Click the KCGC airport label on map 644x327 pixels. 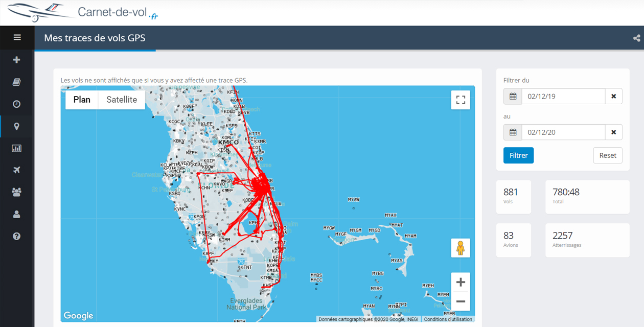175,122
